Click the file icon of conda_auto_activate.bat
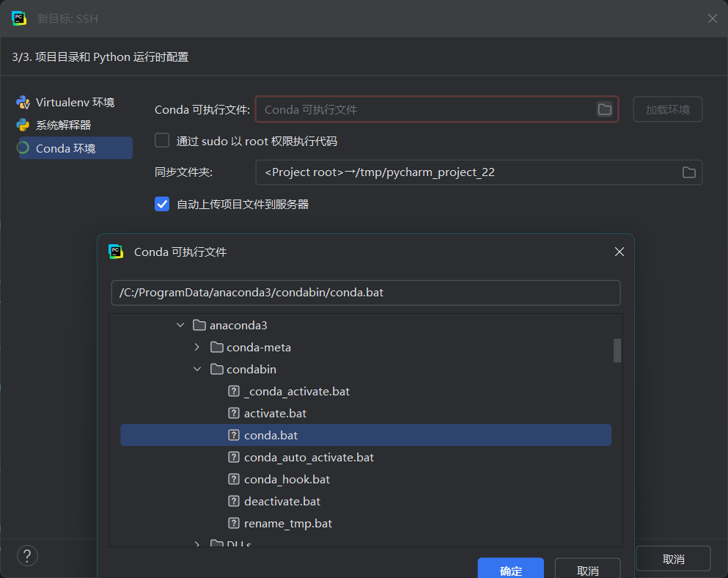The height and width of the screenshot is (578, 728). click(x=234, y=457)
